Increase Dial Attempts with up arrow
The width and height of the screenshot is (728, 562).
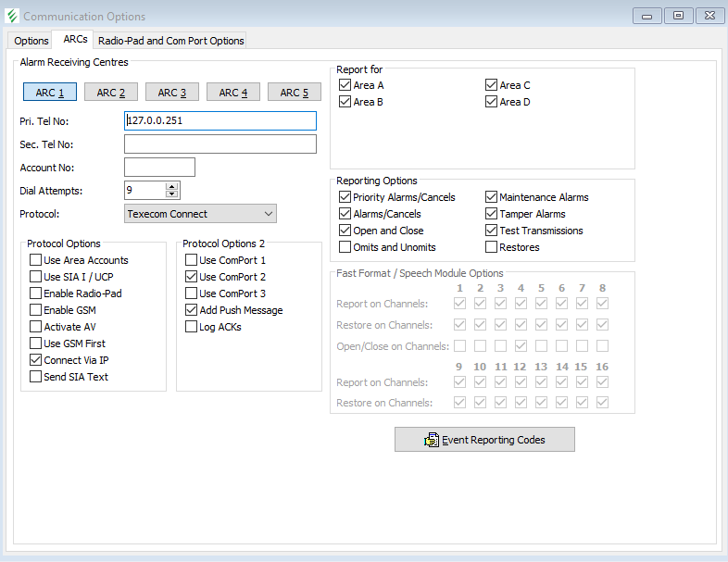point(171,186)
